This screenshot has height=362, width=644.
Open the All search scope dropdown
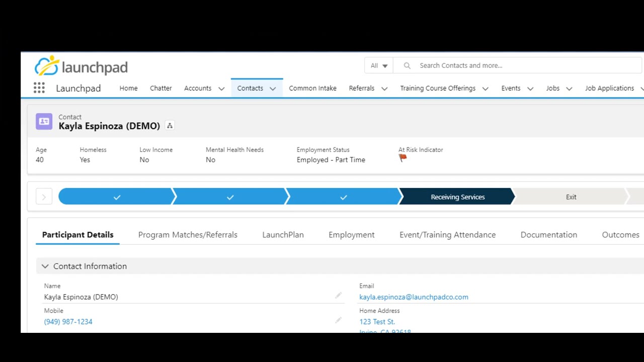(x=379, y=65)
